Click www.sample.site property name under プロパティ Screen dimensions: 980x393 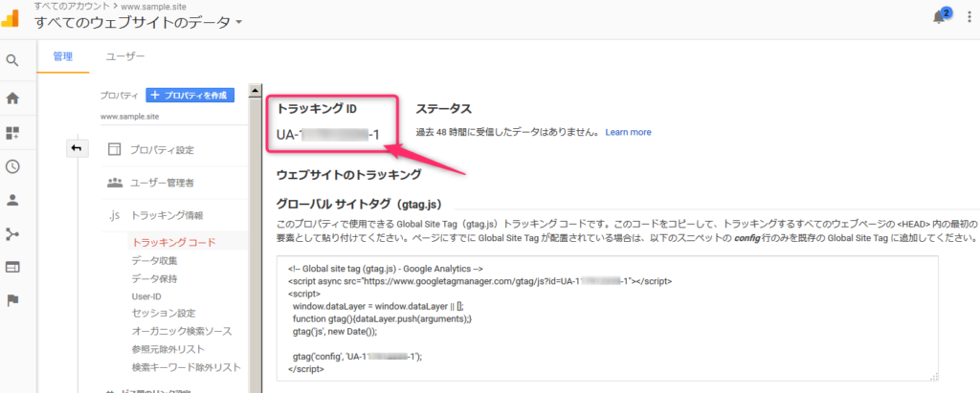coord(129,117)
